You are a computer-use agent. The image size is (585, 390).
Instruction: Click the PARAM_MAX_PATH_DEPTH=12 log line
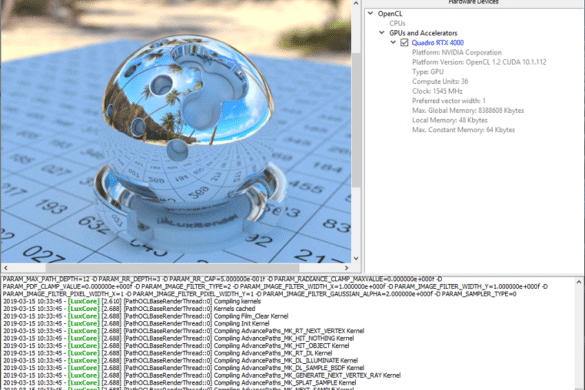pyautogui.click(x=222, y=279)
